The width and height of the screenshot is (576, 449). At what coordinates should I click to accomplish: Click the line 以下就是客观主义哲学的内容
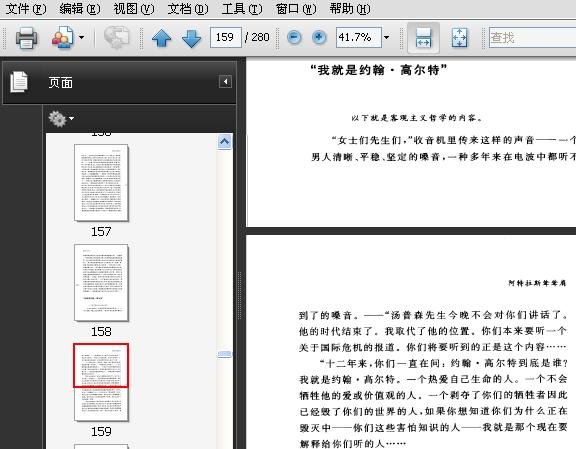click(x=417, y=118)
